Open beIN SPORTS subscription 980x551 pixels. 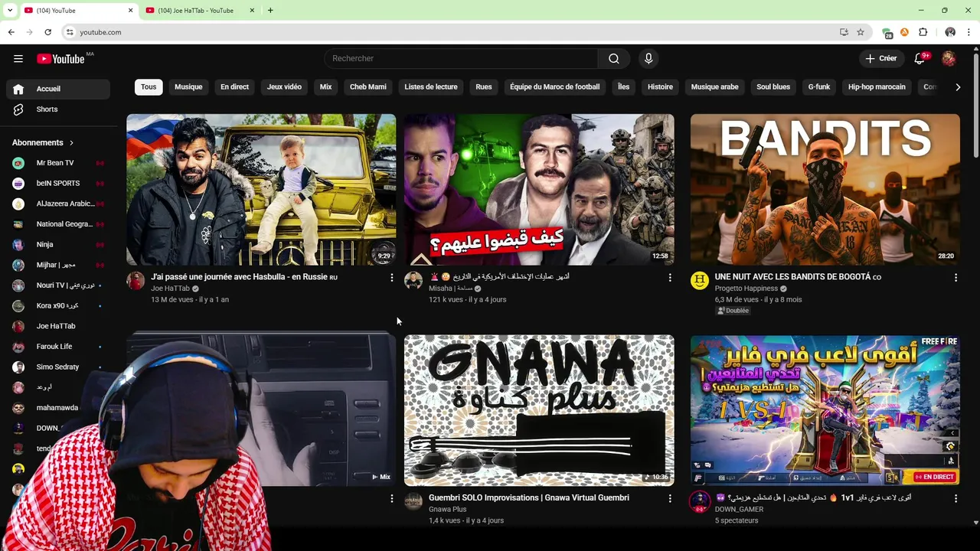[58, 184]
